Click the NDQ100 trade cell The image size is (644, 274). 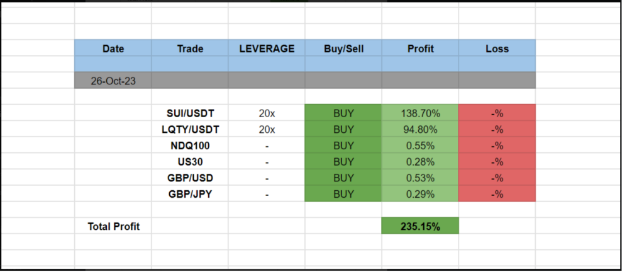[x=190, y=146]
